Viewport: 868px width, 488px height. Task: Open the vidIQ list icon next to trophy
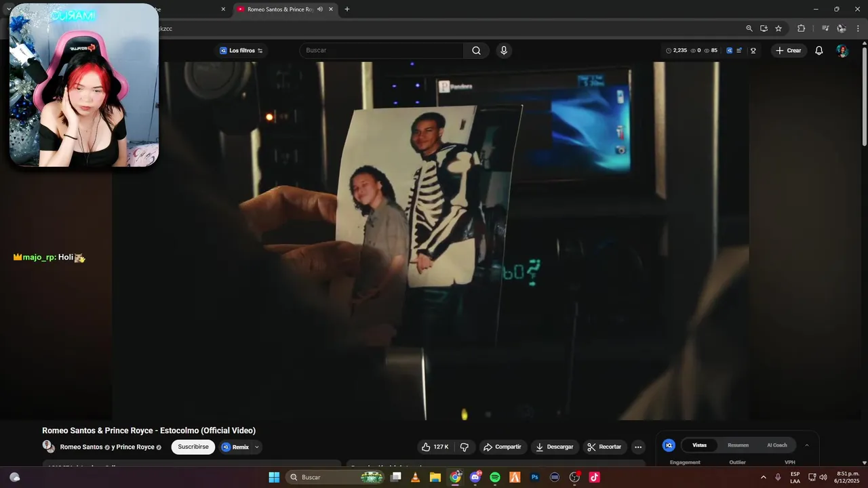tap(739, 51)
